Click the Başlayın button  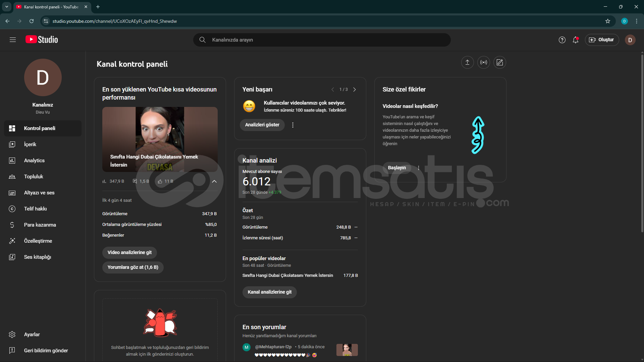(397, 168)
